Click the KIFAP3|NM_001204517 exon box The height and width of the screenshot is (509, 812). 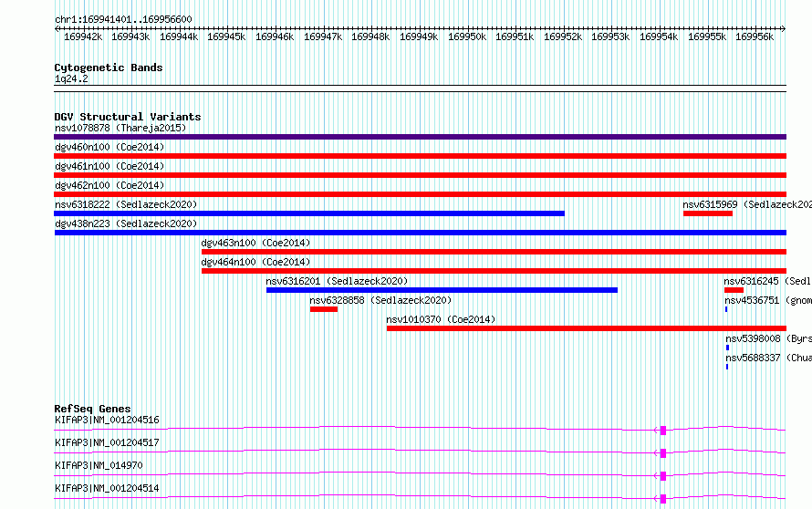click(663, 453)
